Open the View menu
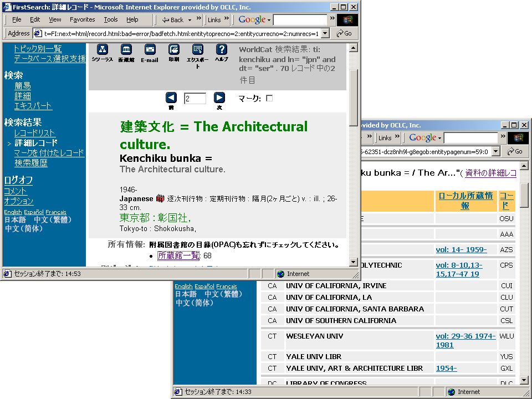This screenshot has height=399, width=532. [x=55, y=20]
